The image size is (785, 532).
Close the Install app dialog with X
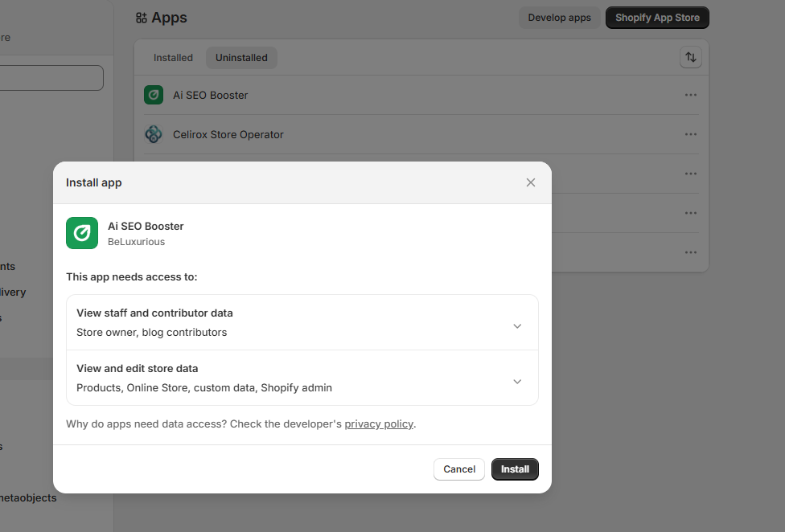531,182
